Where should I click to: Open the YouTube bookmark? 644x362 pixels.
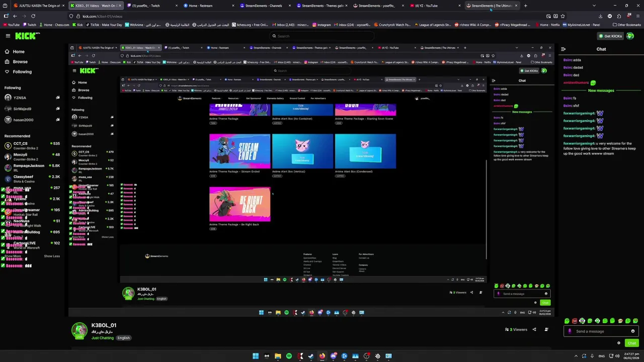tap(11, 25)
